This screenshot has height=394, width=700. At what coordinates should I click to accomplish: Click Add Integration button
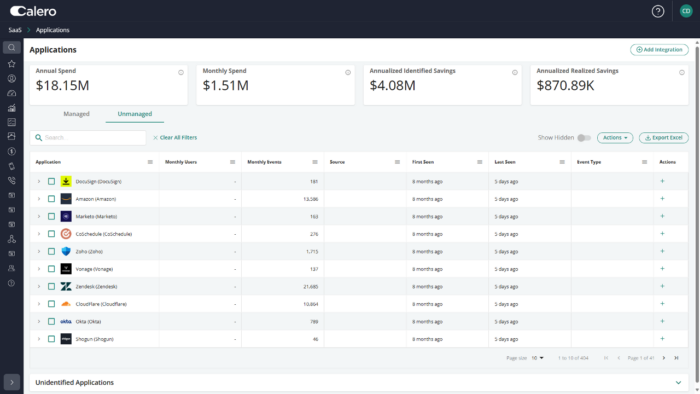tap(659, 50)
